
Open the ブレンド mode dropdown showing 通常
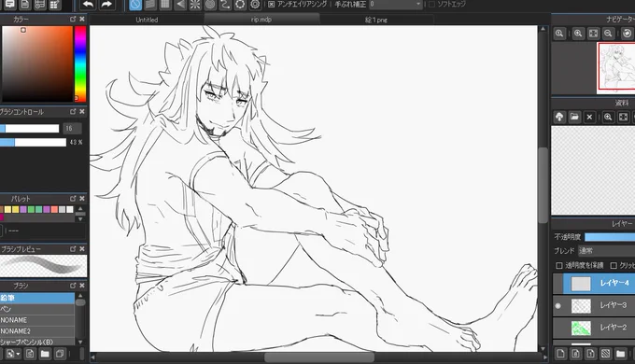click(x=606, y=251)
